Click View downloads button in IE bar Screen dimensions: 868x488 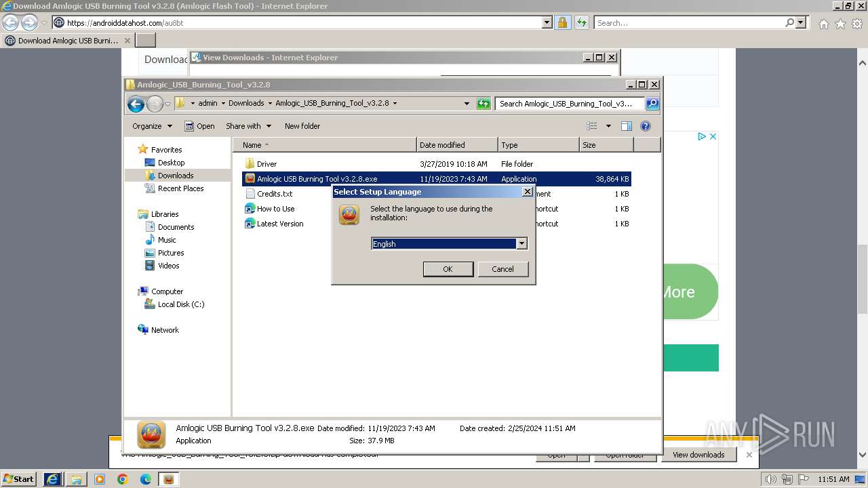pyautogui.click(x=698, y=455)
